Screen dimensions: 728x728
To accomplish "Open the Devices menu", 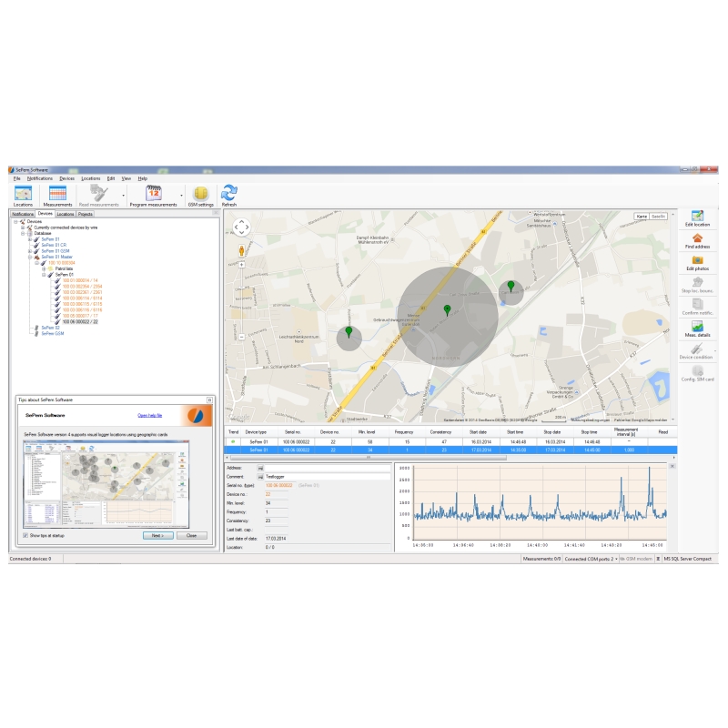I will [x=66, y=178].
